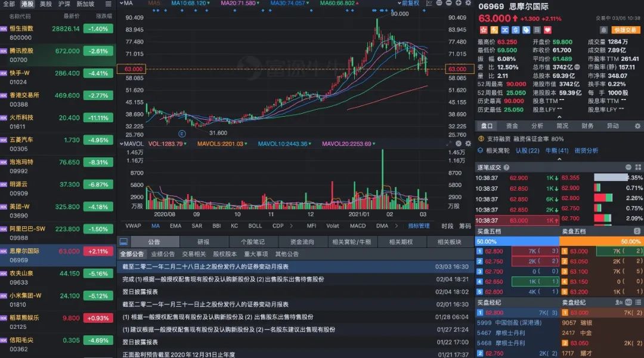Select the VWAP indicator

pos(133,226)
